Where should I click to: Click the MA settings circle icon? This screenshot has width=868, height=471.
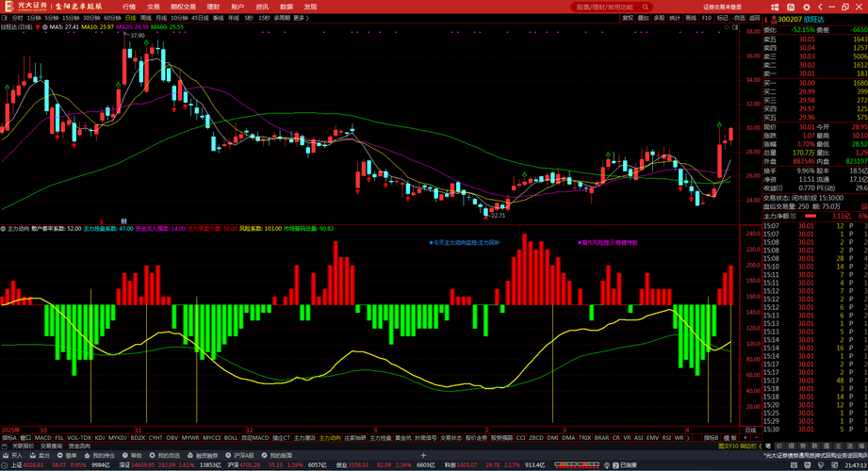click(45, 26)
